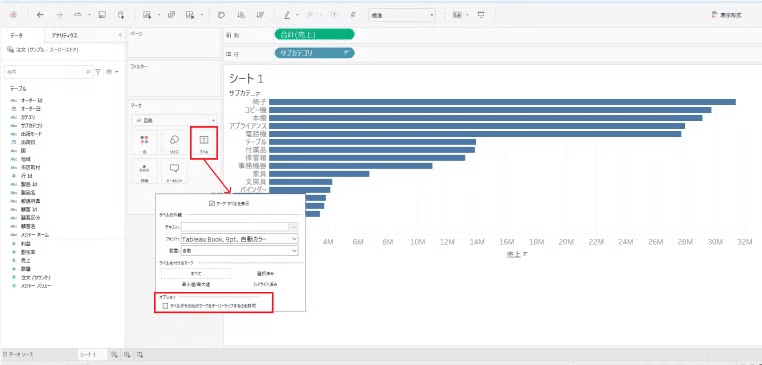Click the show mark labels T icon
Image resolution: width=762 pixels, height=365 pixels.
coord(334,15)
